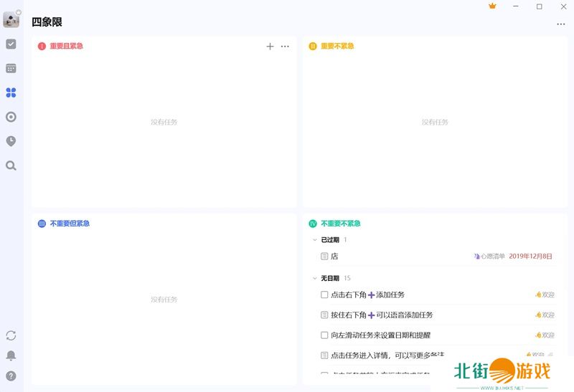
Task: Click the sync refresh icon
Action: pos(11,335)
